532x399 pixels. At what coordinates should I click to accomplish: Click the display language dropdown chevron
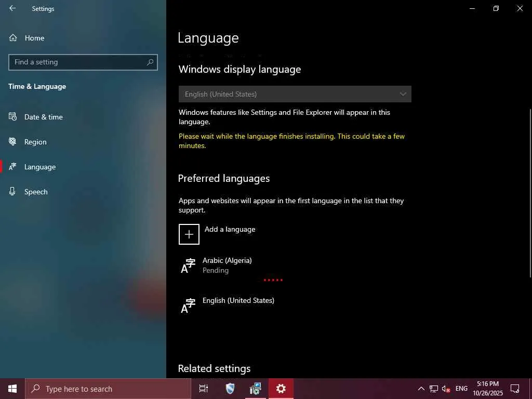403,94
